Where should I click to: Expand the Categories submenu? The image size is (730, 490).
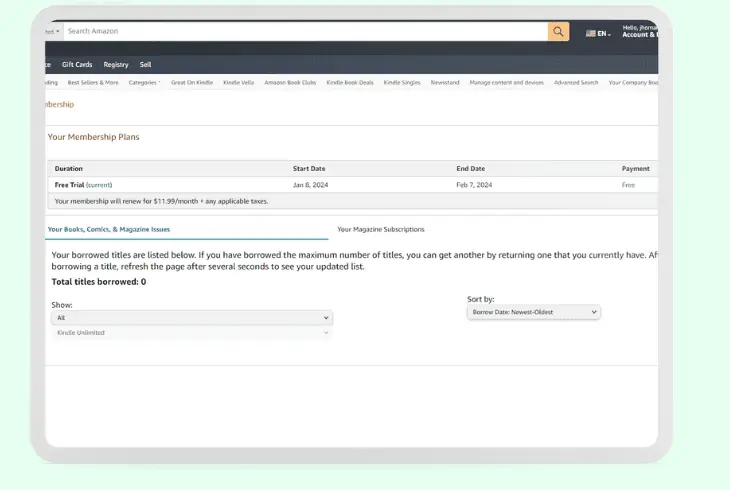(x=144, y=82)
